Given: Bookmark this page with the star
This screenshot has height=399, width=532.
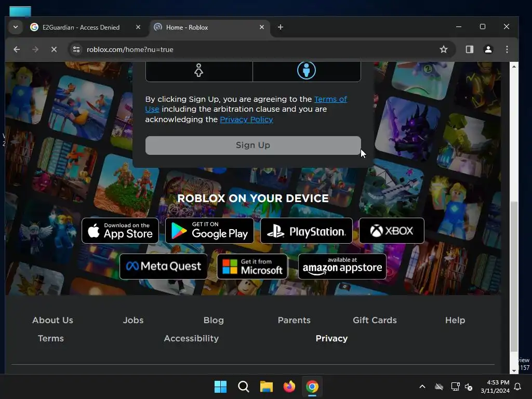Looking at the screenshot, I should 444,49.
